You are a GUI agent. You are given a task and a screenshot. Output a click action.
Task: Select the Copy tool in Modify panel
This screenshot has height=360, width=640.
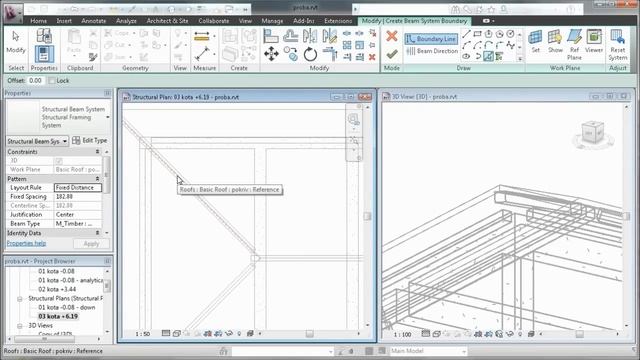point(291,53)
